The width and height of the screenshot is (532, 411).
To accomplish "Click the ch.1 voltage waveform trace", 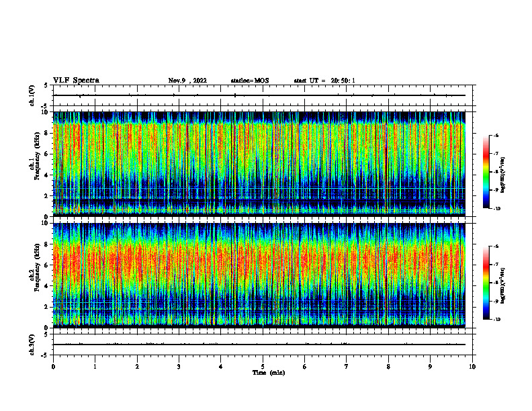I will [x=259, y=95].
